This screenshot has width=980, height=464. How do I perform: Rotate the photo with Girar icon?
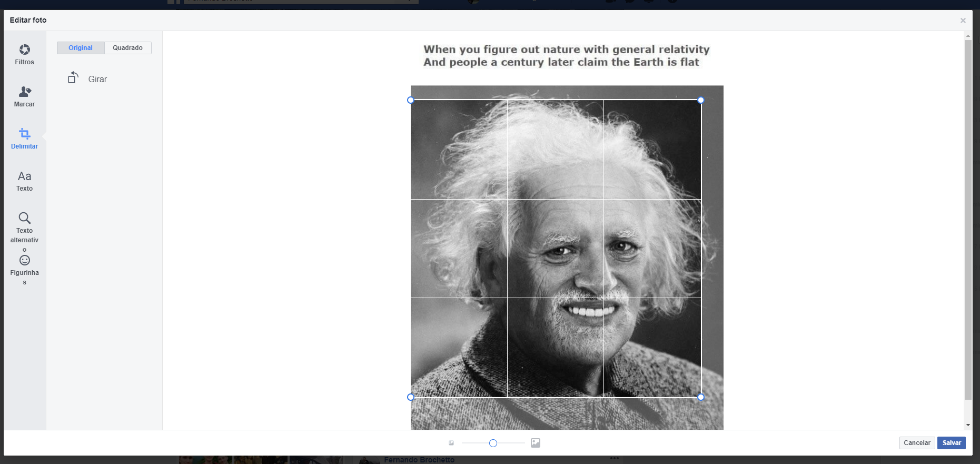73,78
